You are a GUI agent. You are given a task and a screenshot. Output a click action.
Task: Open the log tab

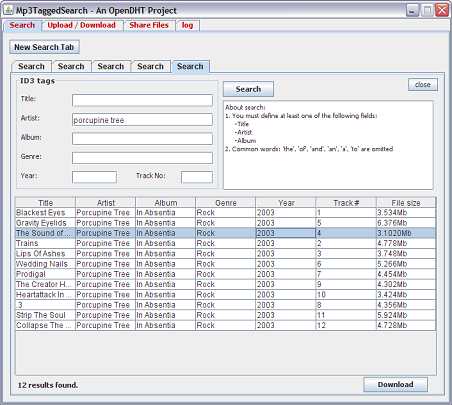(x=187, y=25)
